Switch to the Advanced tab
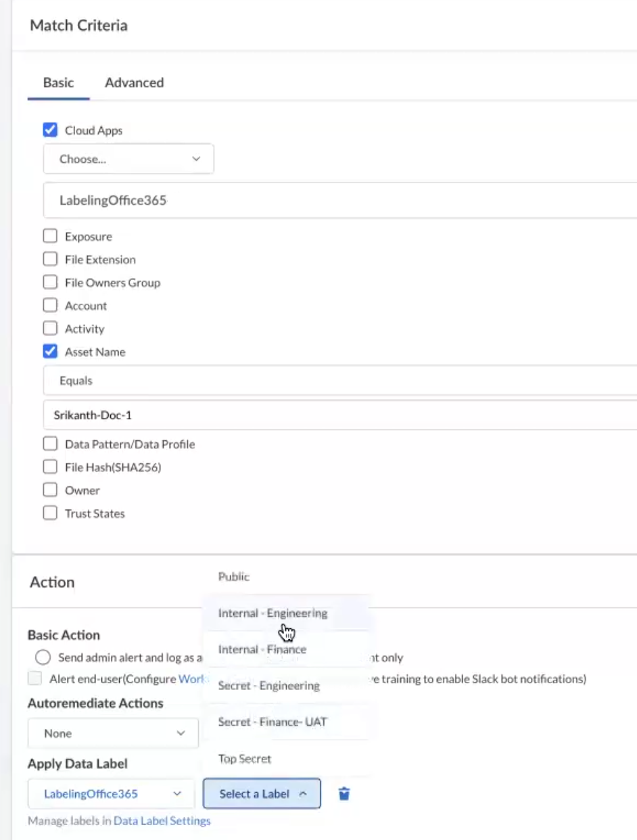The width and height of the screenshot is (637, 840). [x=134, y=83]
